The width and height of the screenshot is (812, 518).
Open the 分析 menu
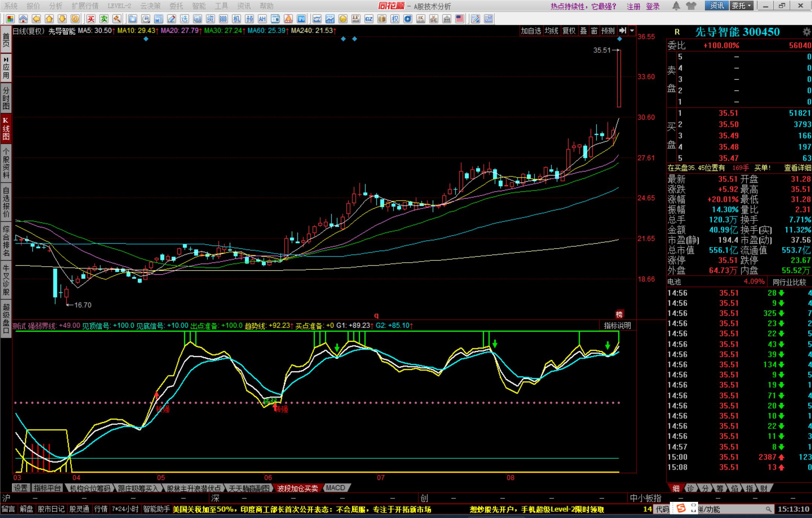click(x=56, y=6)
